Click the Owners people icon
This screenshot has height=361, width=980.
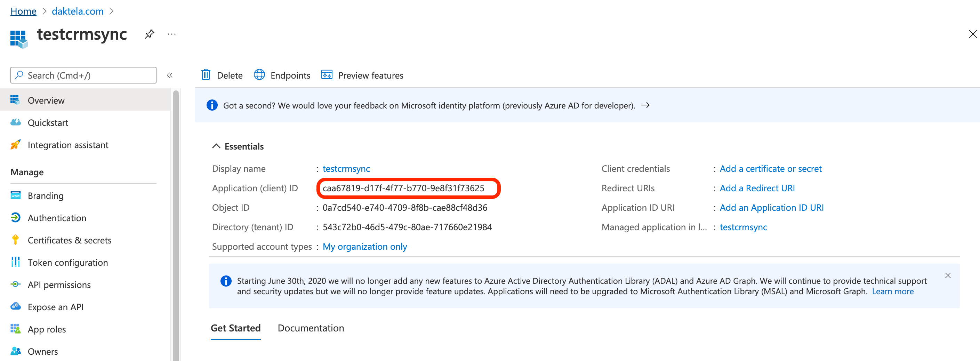tap(15, 351)
